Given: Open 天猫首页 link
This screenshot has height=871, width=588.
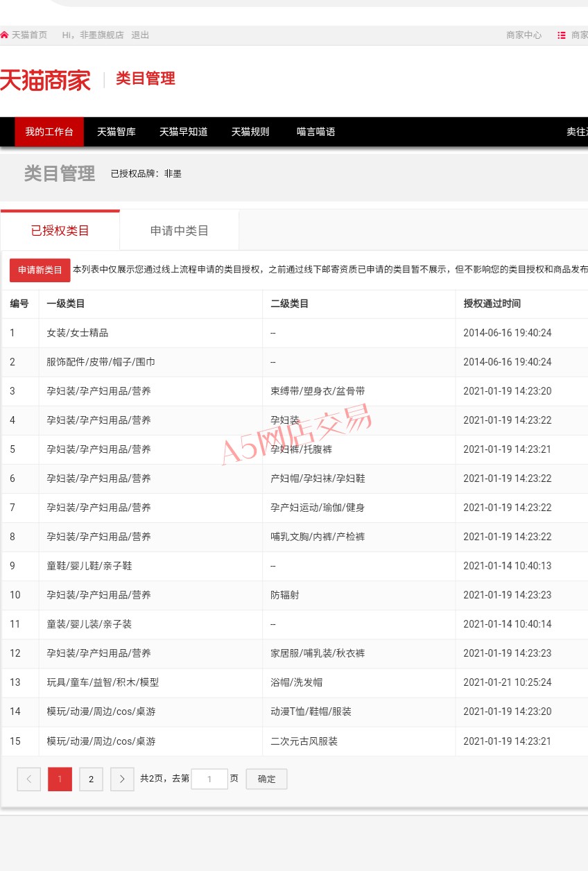Looking at the screenshot, I should [x=29, y=35].
